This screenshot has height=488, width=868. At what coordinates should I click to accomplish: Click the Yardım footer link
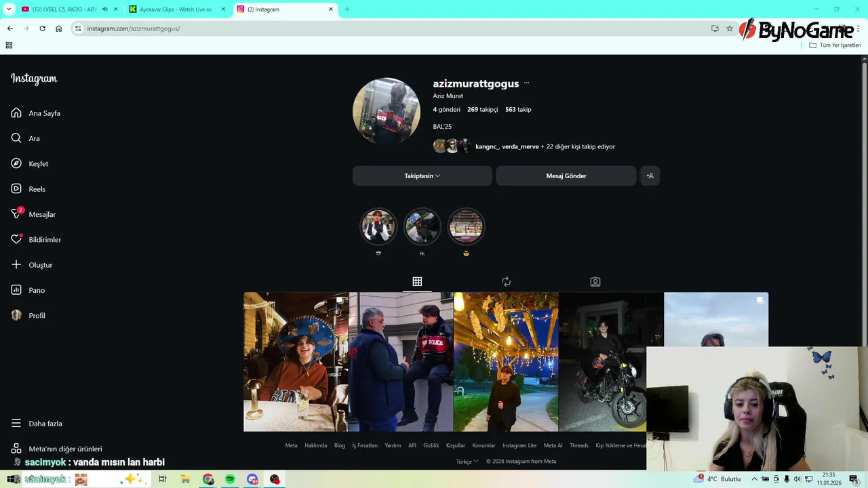tap(393, 445)
